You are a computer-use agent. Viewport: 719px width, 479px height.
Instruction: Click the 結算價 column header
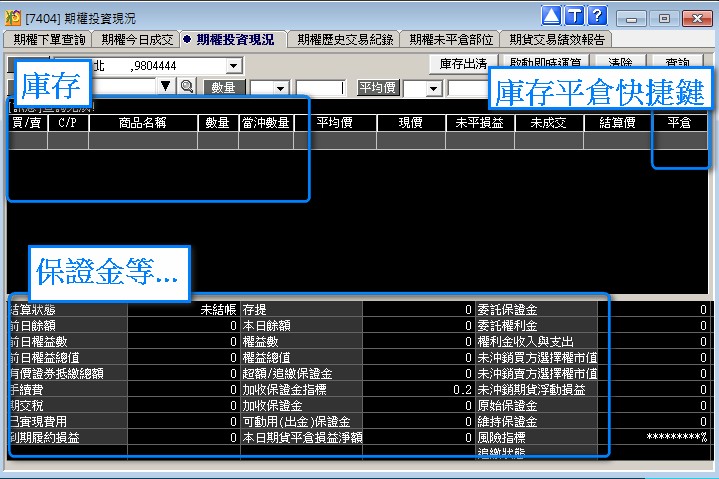tap(617, 123)
